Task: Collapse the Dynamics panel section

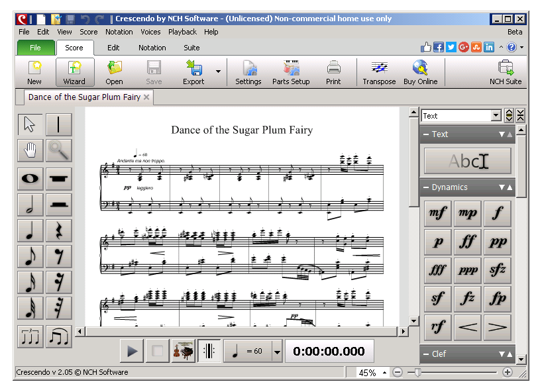Action: 426,187
